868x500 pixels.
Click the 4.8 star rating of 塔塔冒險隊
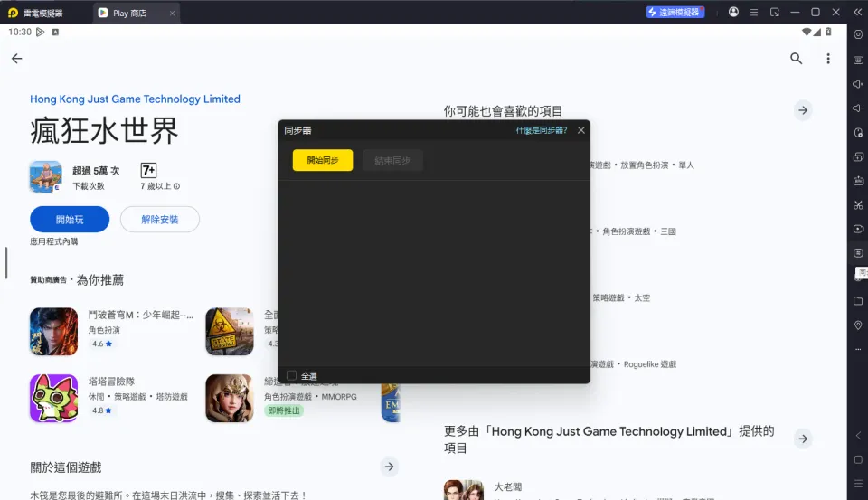pos(102,410)
